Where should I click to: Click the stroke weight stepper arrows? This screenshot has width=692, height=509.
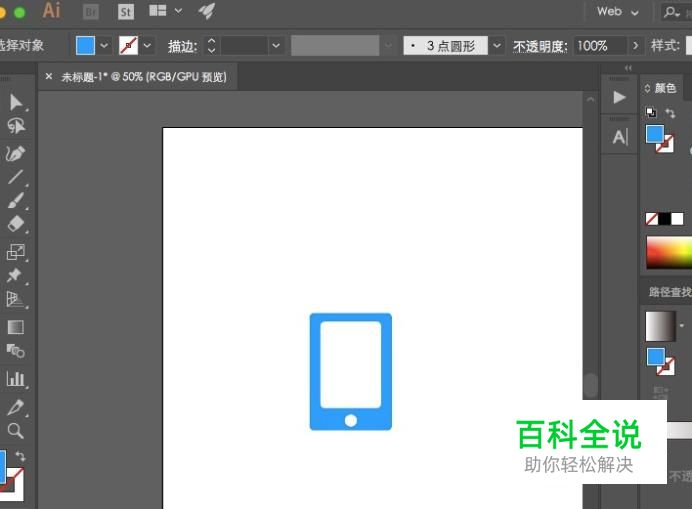point(211,45)
